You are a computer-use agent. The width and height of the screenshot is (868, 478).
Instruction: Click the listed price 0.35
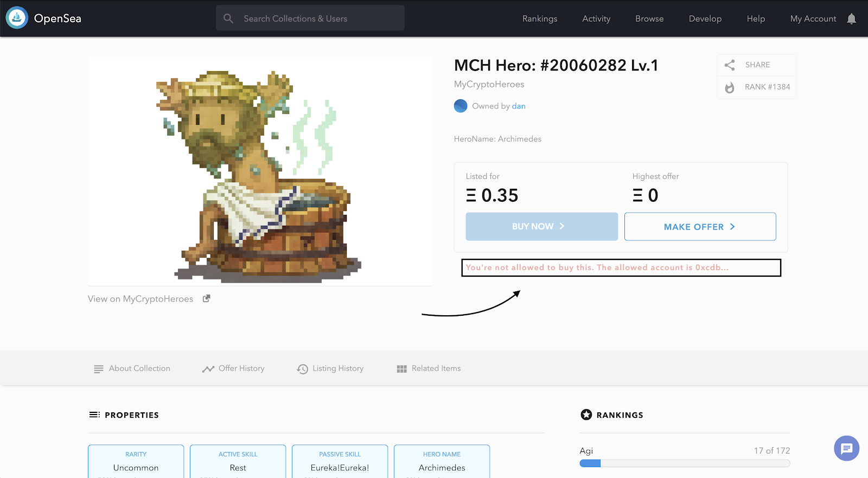coord(492,195)
